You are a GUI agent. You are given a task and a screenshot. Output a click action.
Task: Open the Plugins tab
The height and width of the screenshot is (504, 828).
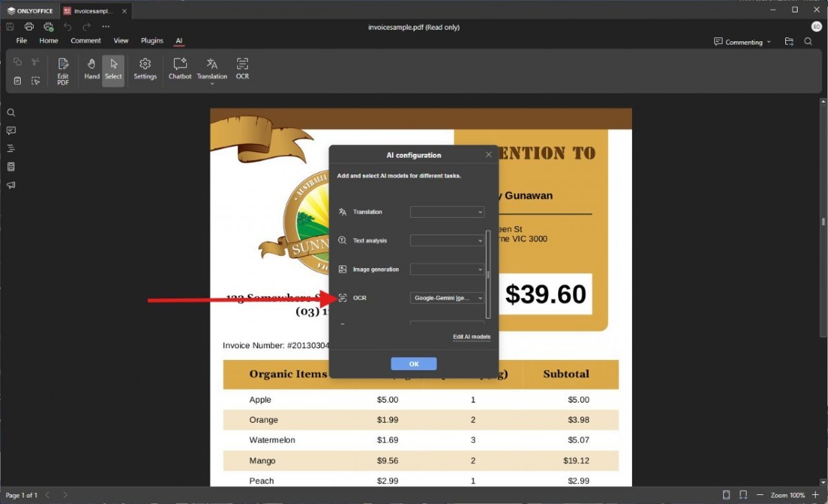pos(152,41)
